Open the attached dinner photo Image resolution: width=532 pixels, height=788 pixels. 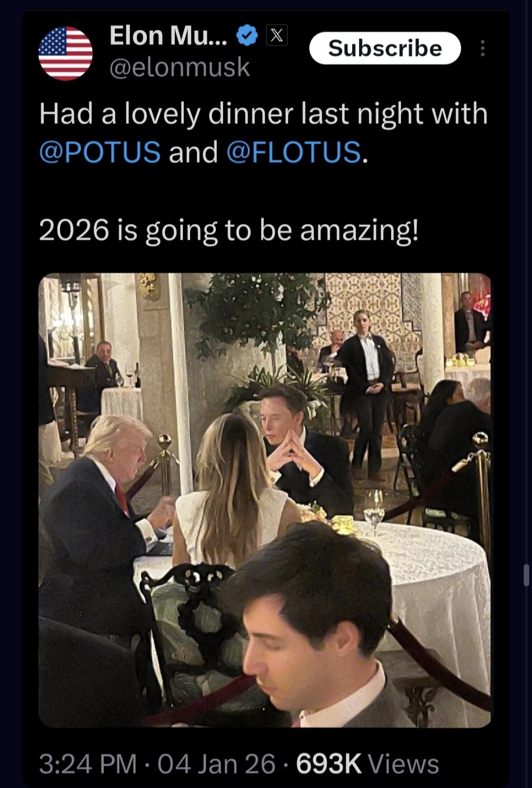coord(265,500)
